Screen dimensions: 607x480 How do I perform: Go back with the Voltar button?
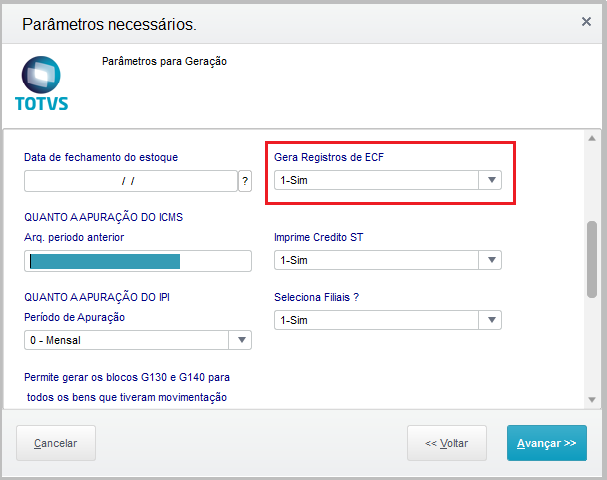[447, 442]
